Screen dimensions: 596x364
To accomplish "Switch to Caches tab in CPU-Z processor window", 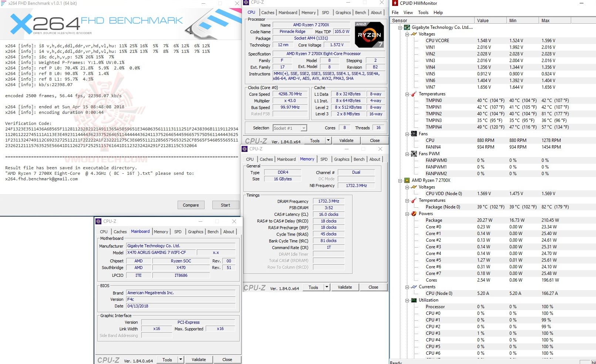I will (x=268, y=13).
